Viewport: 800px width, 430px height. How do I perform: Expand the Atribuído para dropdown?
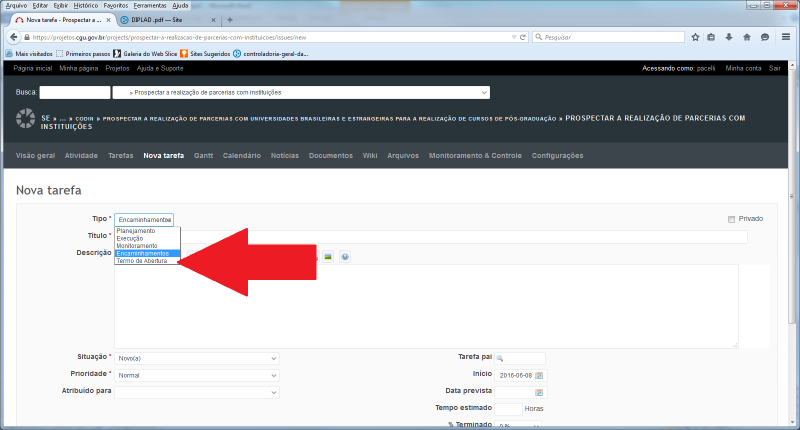tap(196, 392)
